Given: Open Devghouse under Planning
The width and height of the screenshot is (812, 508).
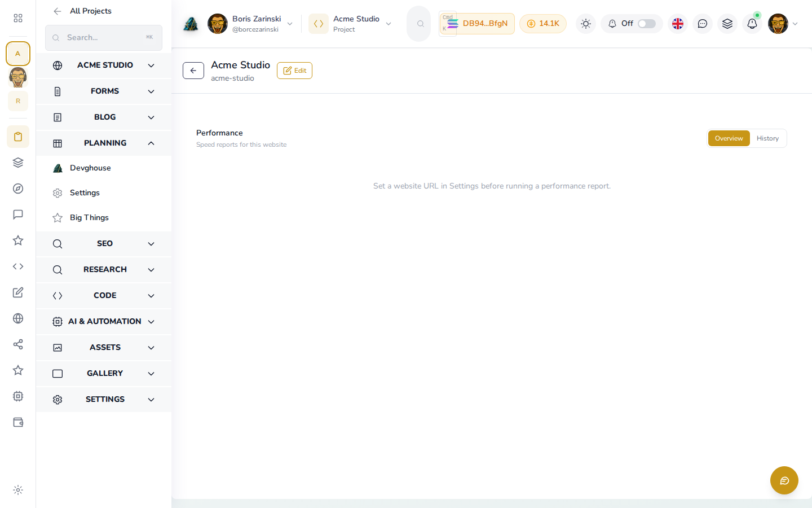Looking at the screenshot, I should 104,168.
